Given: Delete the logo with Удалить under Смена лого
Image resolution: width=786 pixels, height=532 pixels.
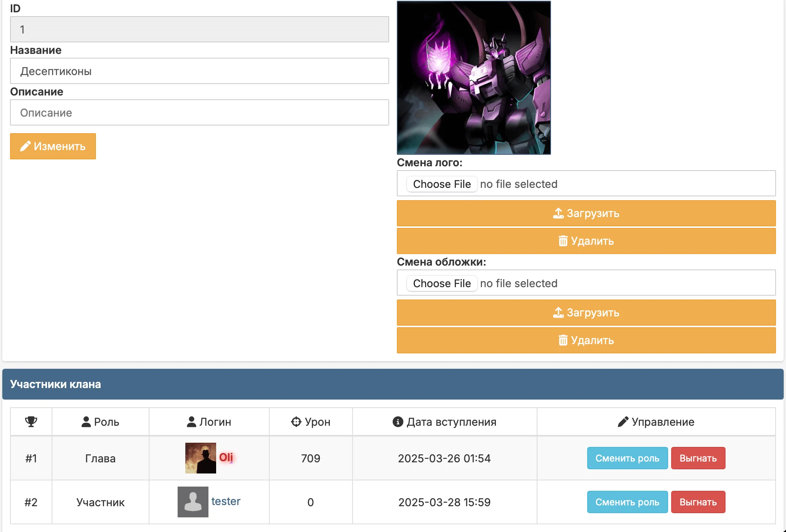Looking at the screenshot, I should click(586, 241).
